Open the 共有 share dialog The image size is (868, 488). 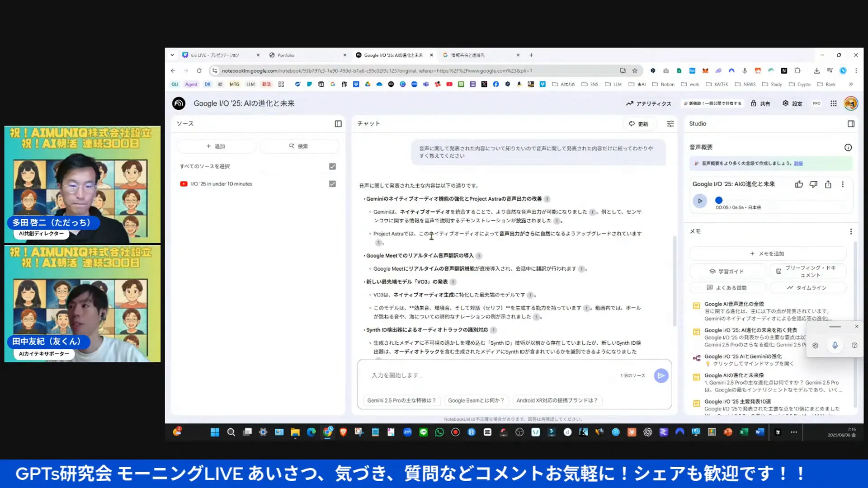760,103
